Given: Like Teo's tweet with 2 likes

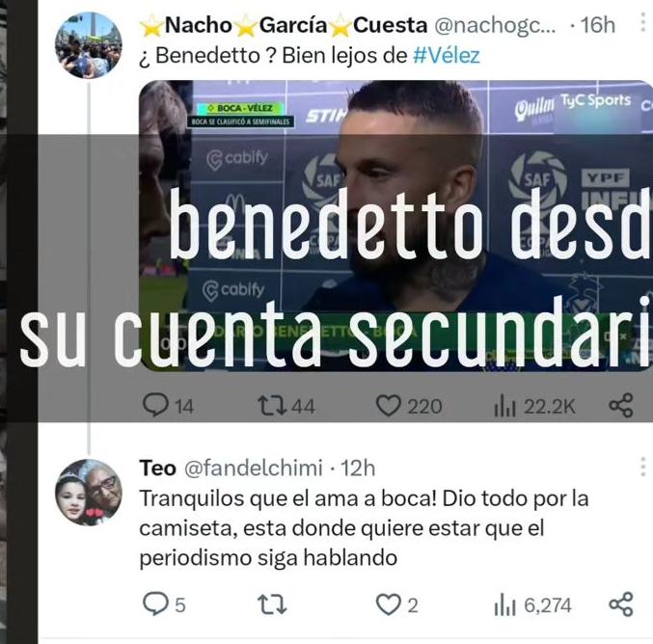Looking at the screenshot, I should [x=396, y=604].
